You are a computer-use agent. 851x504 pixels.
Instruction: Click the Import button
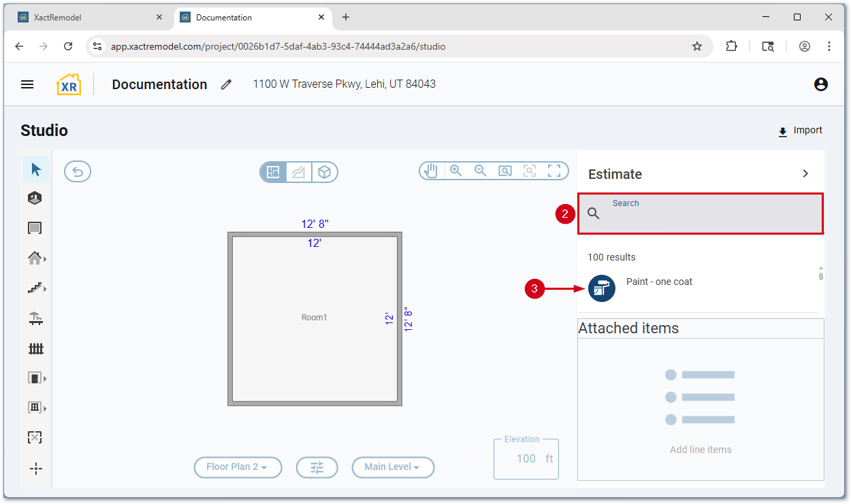pos(800,131)
